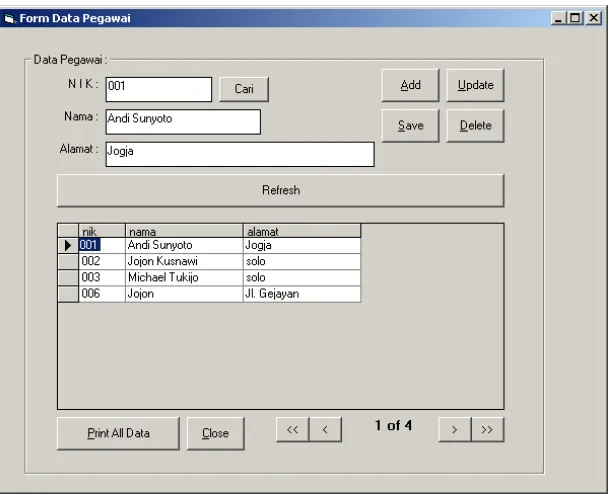This screenshot has height=494, width=614.
Task: Select solo cell in Michael Tukijo row
Action: (302, 278)
